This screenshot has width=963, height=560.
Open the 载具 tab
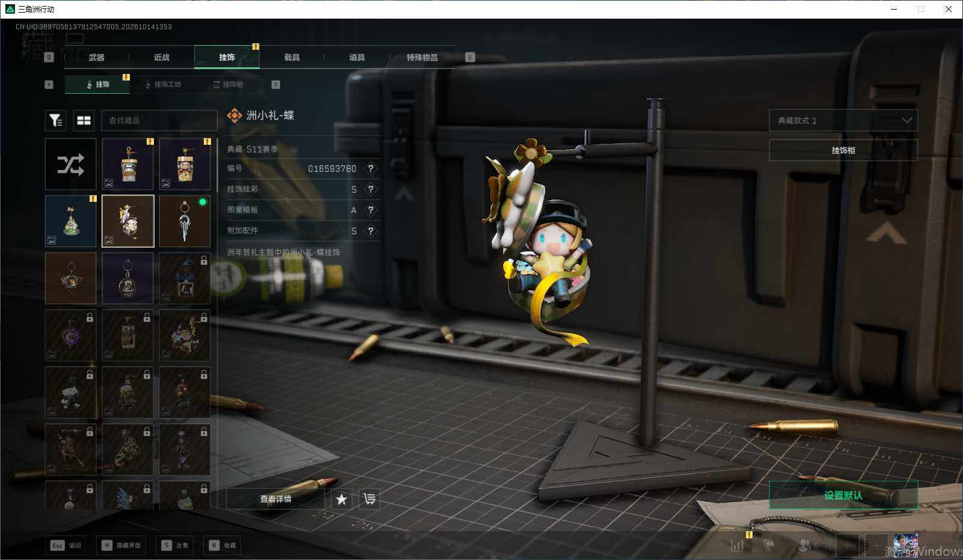(x=292, y=57)
